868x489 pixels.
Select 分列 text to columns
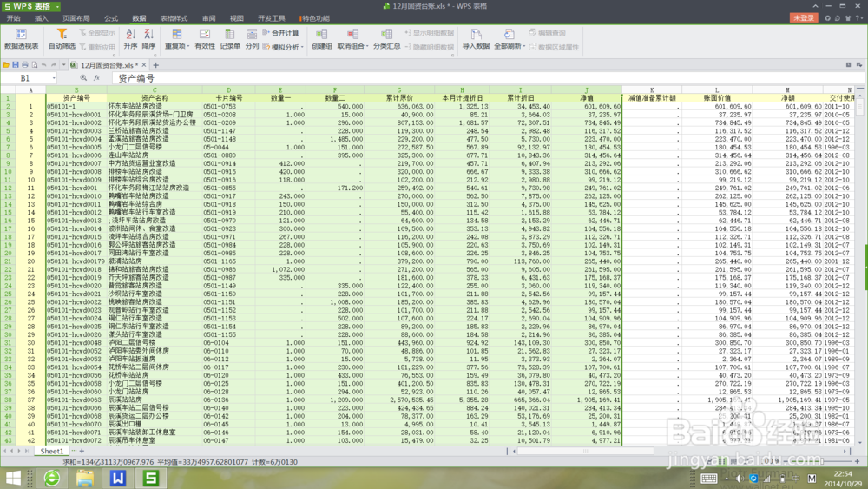pos(252,39)
